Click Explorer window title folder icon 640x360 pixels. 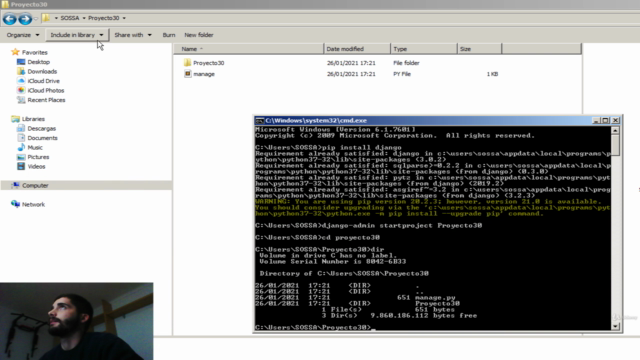tap(5, 4)
